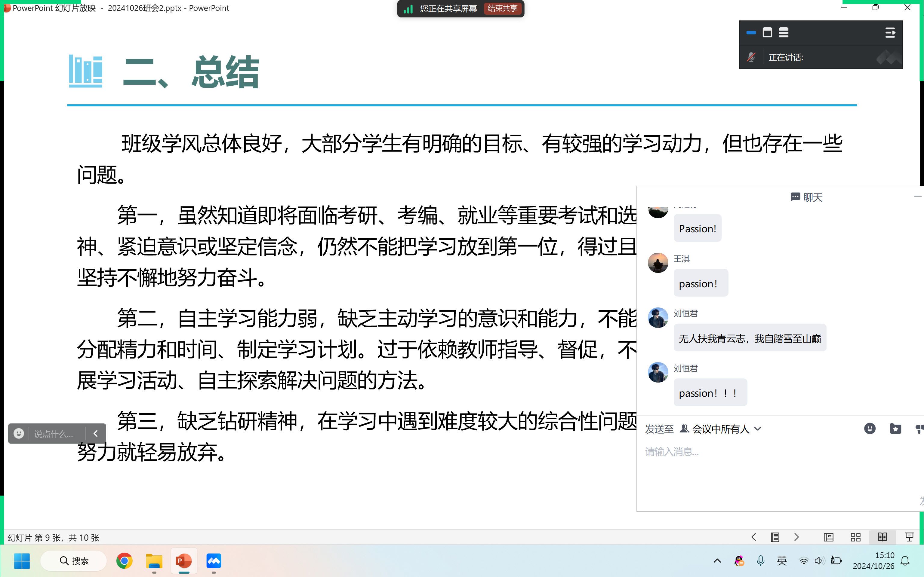Open Tencent Meeting from the taskbar
The image size is (924, 577).
pyautogui.click(x=214, y=561)
